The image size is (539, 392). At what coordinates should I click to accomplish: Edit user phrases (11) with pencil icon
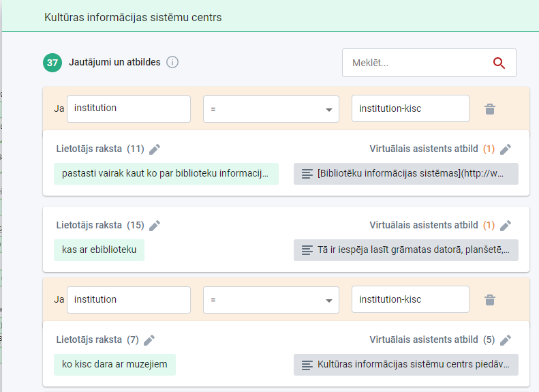tap(155, 149)
